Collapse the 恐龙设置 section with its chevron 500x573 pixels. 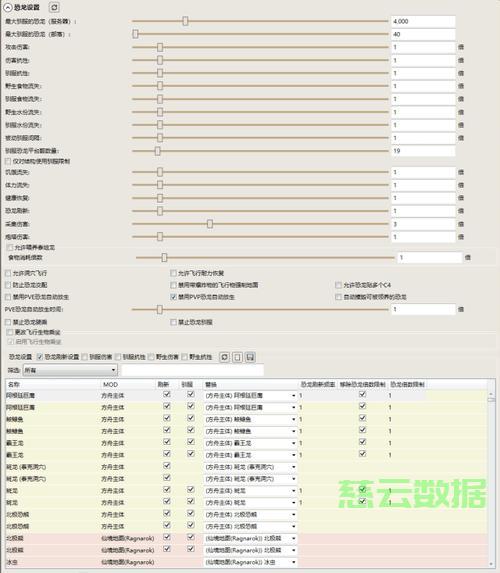8,7
